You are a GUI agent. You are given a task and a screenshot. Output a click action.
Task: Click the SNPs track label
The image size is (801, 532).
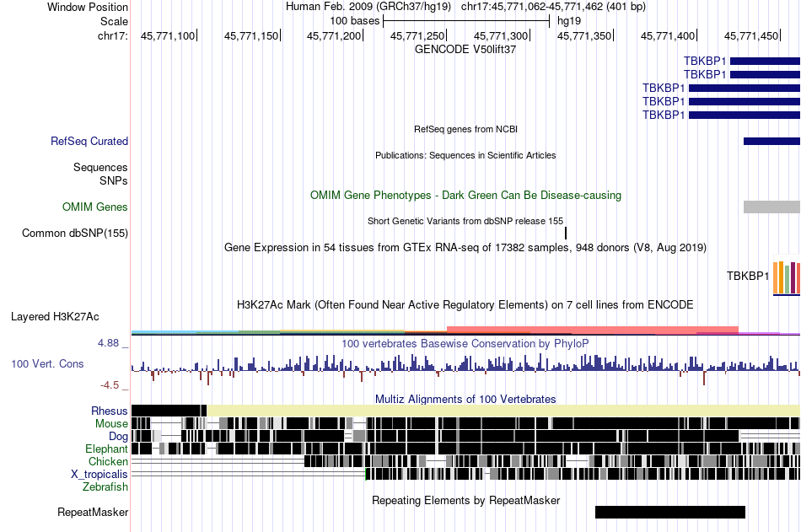point(114,180)
